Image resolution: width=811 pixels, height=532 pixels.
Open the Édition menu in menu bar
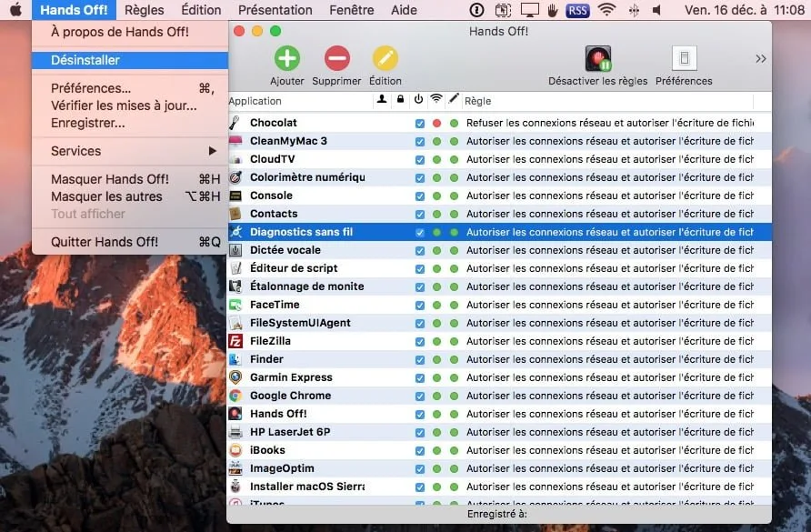201,10
